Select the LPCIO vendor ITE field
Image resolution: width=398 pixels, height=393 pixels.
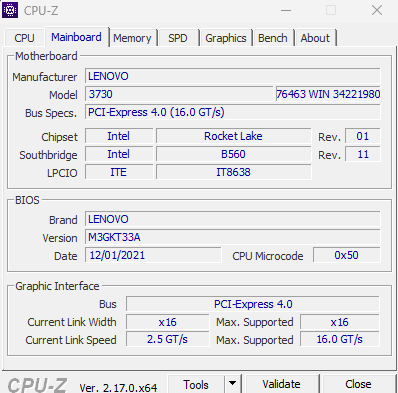coord(119,172)
